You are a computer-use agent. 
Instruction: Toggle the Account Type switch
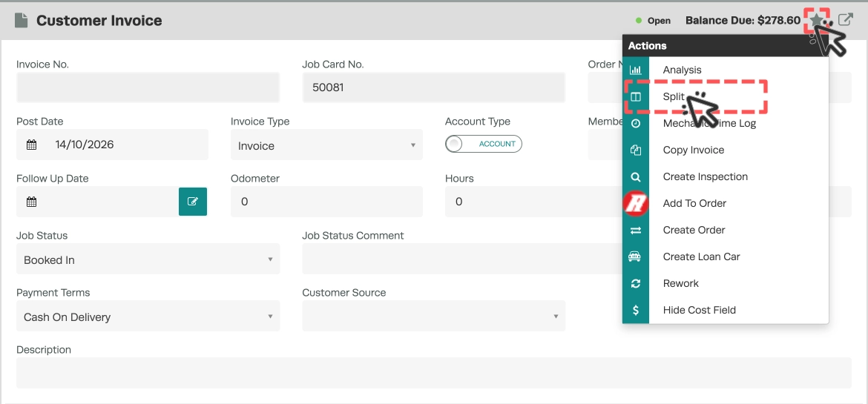coord(483,144)
